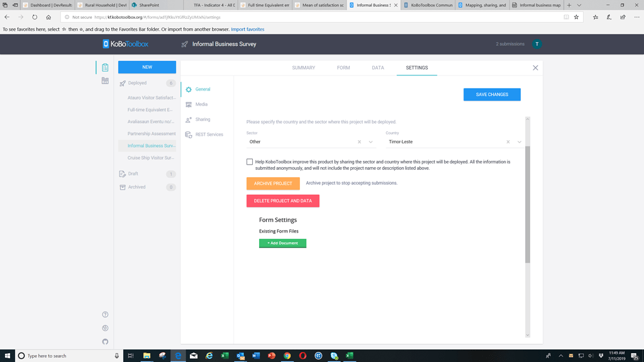Clear the Sector selection with its X
The width and height of the screenshot is (644, 362).
point(358,142)
